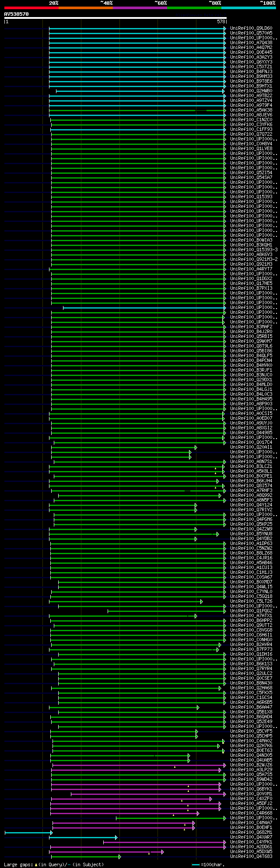
Task: Click the query end position 578
Action: pos(221,21)
